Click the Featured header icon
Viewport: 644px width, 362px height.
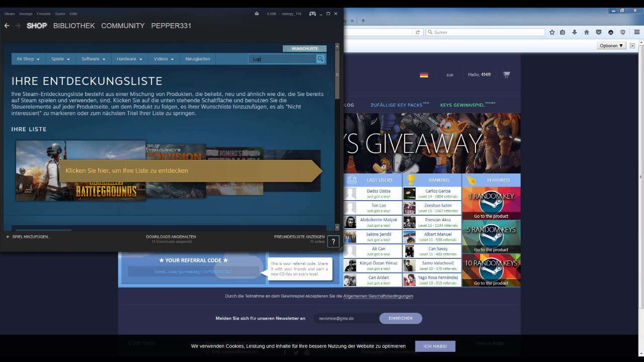(x=471, y=180)
